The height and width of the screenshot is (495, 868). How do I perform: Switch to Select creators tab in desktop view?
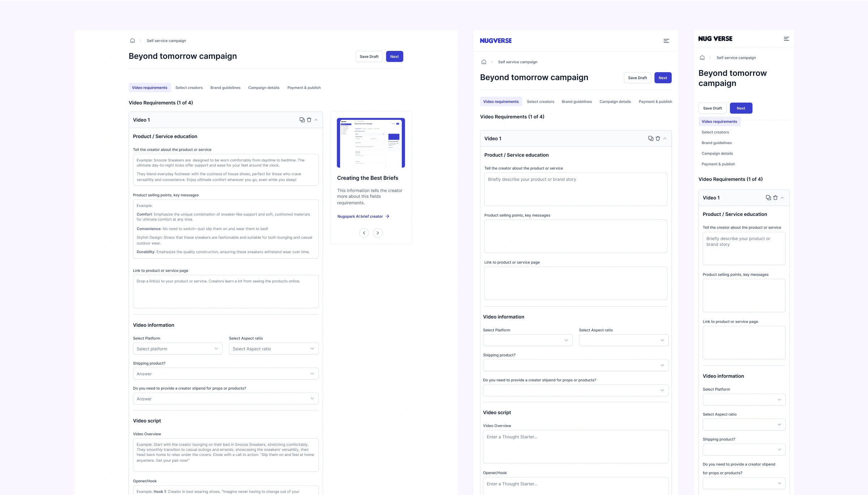coord(189,88)
